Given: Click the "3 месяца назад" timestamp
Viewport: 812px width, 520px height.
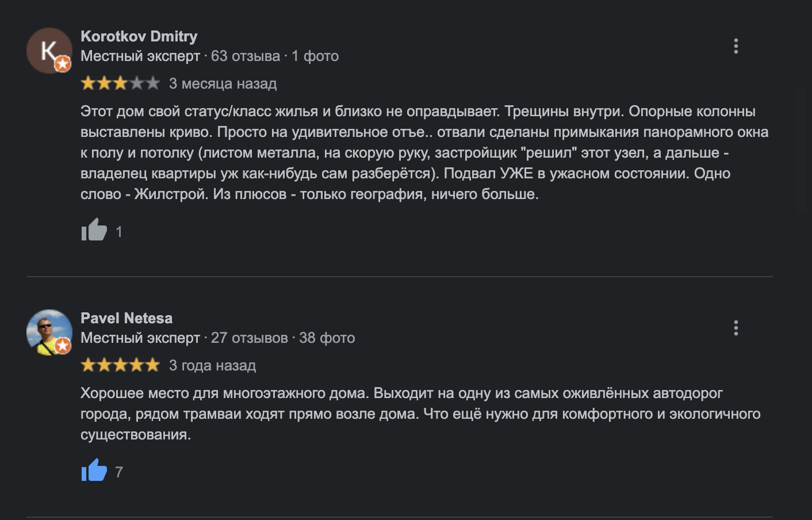Looking at the screenshot, I should tap(223, 83).
